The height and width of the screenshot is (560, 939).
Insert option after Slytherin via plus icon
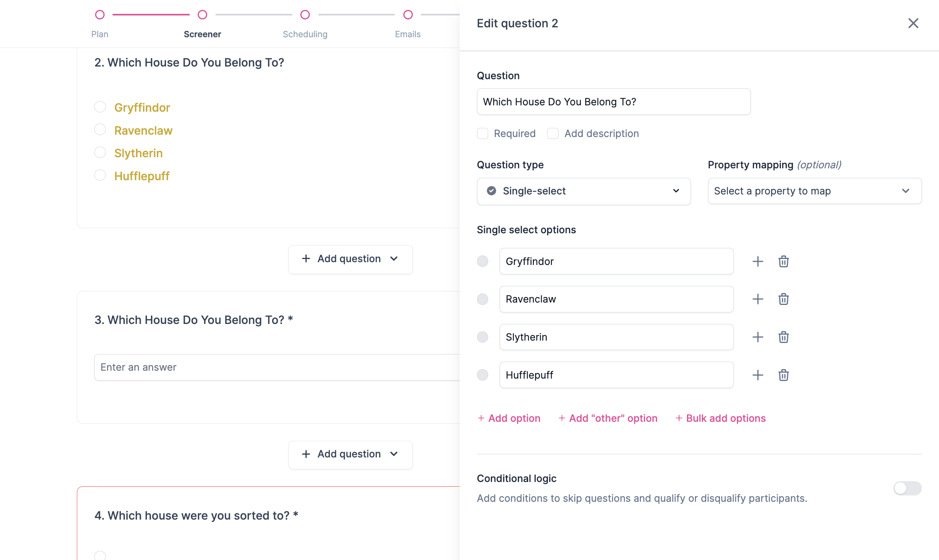758,337
